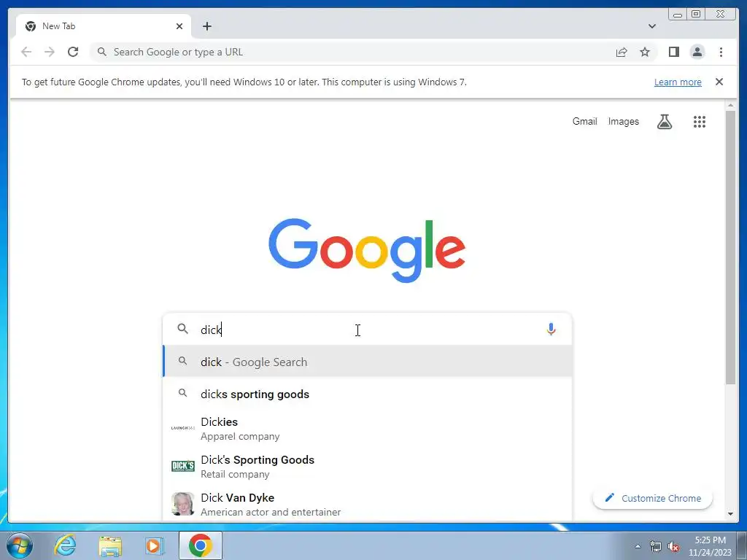Open the Learn more link
Screen dimensions: 747x560
[678, 82]
